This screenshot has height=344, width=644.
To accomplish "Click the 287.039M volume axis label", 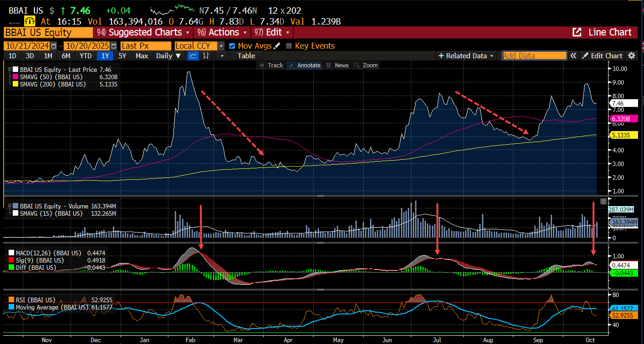I will 621,209.
